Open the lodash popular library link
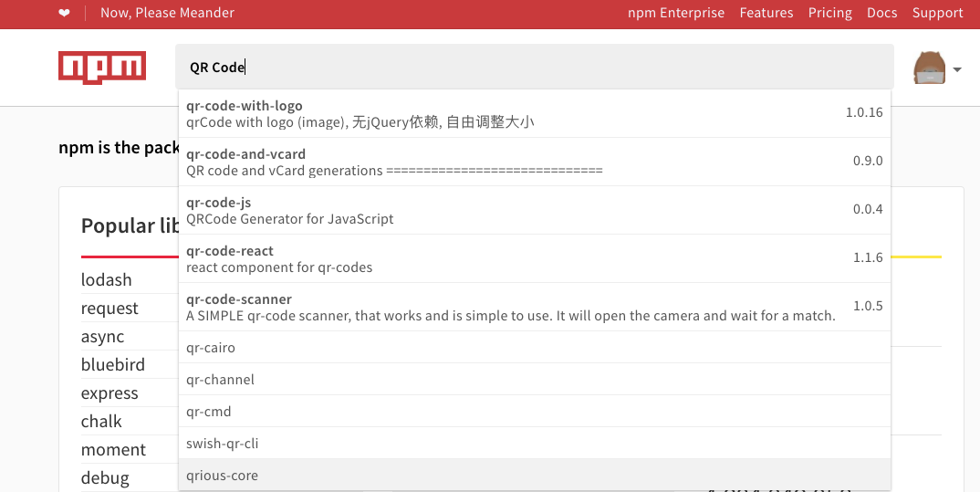Screen dimensions: 980x492 click(107, 280)
